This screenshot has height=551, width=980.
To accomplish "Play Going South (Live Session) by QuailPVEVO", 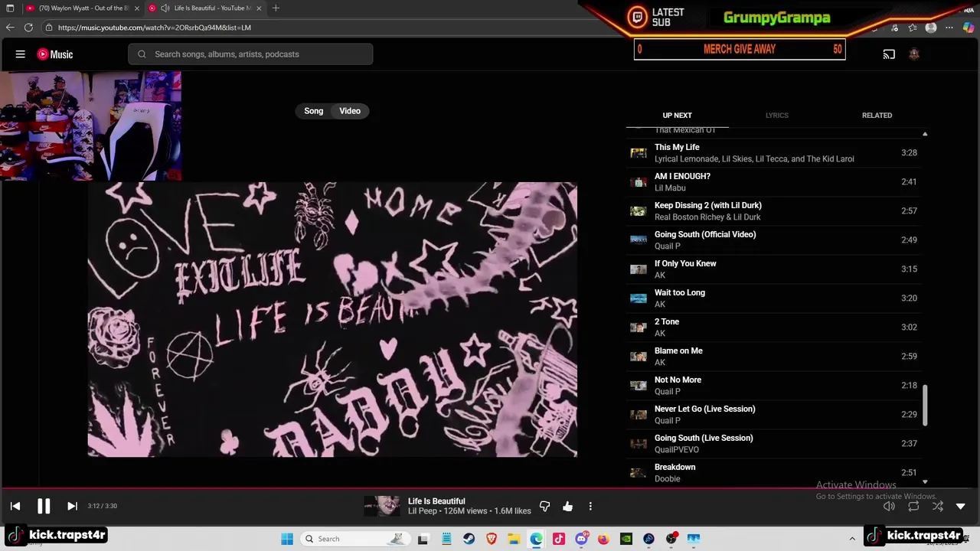I will coord(773,444).
